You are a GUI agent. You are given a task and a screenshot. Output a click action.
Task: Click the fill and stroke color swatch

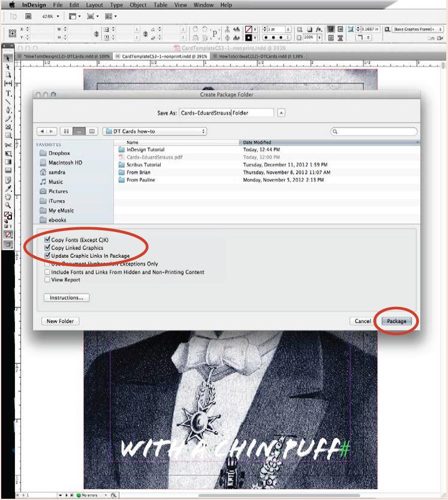[x=8, y=215]
